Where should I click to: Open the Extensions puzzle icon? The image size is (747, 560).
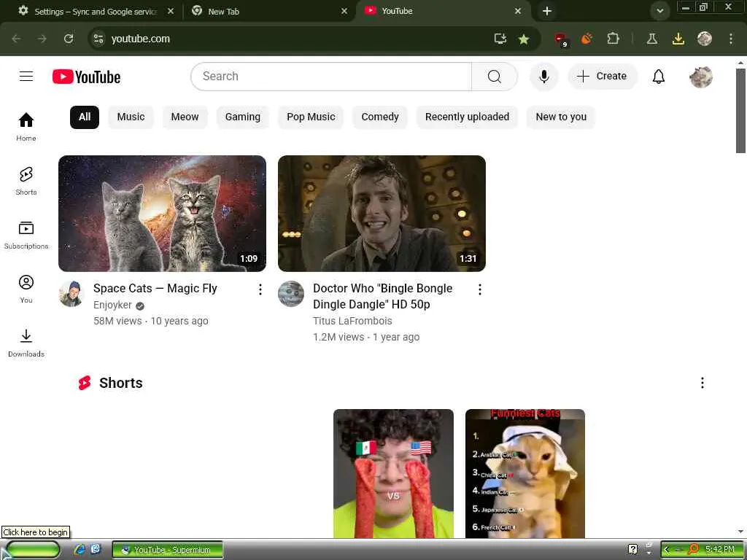pyautogui.click(x=613, y=39)
